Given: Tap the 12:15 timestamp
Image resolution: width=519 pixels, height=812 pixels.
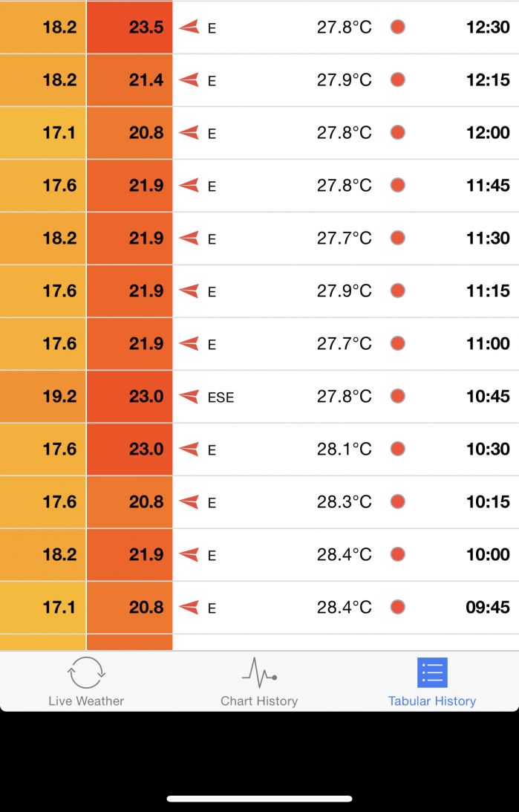Looking at the screenshot, I should click(488, 80).
